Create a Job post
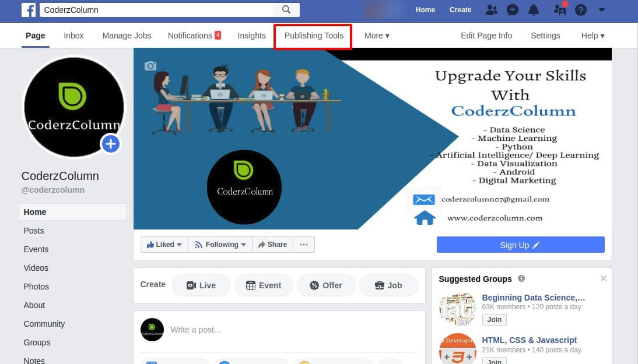 pyautogui.click(x=388, y=285)
